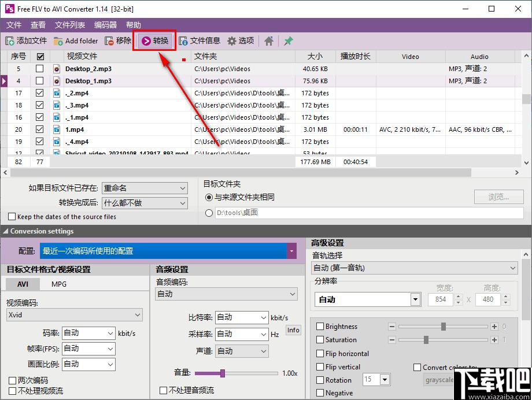Click the volume (音量) slider handle
The height and width of the screenshot is (400, 532).
[223, 373]
